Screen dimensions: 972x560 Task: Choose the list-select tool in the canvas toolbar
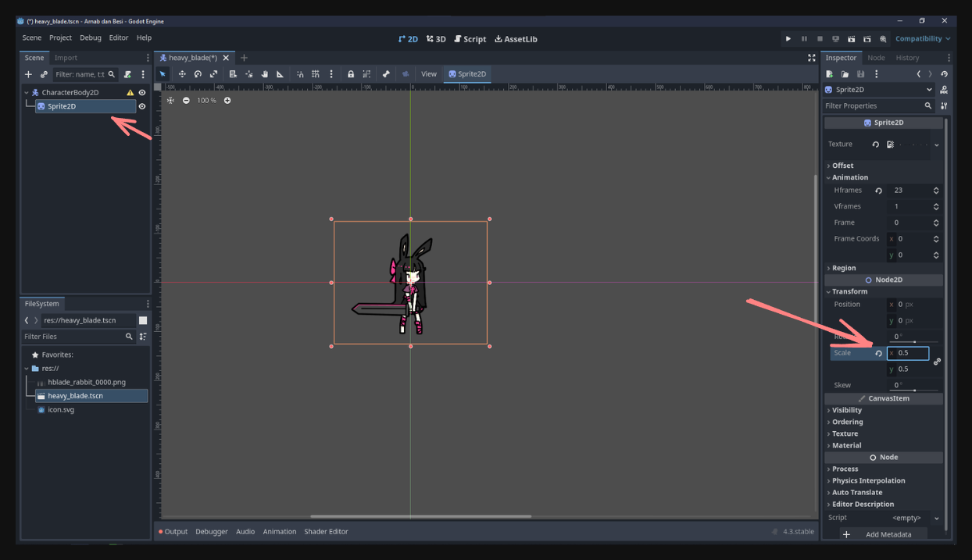pyautogui.click(x=233, y=74)
